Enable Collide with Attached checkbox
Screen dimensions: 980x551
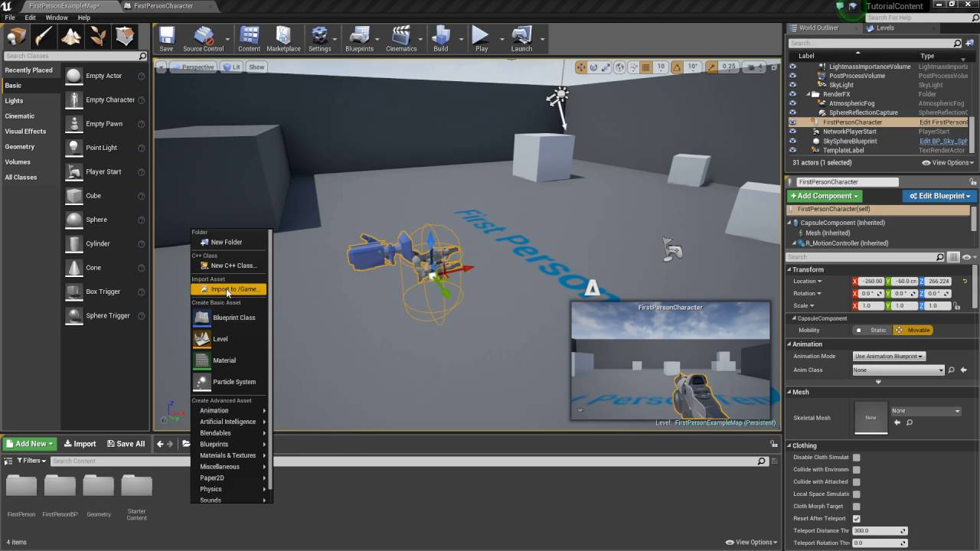click(x=856, y=481)
